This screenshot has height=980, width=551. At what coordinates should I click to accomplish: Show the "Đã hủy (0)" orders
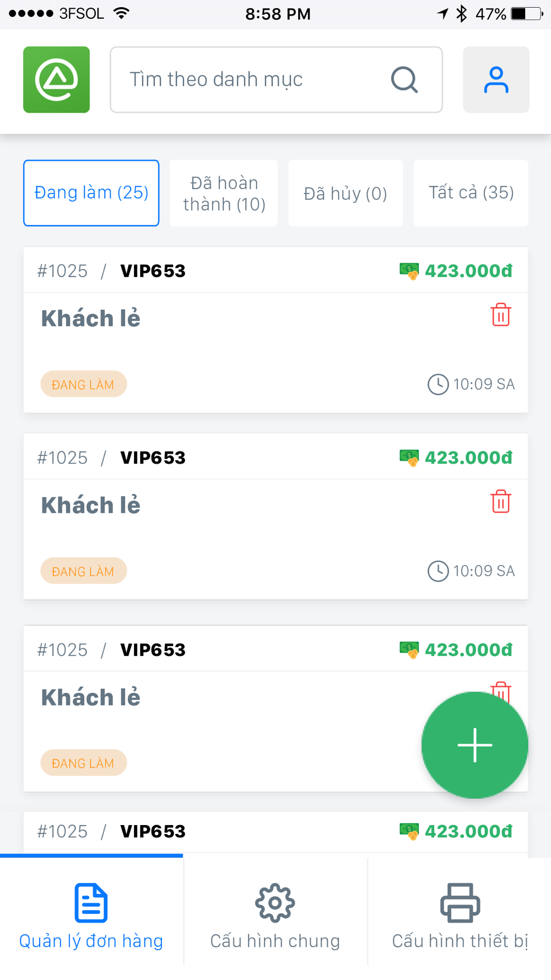click(345, 193)
